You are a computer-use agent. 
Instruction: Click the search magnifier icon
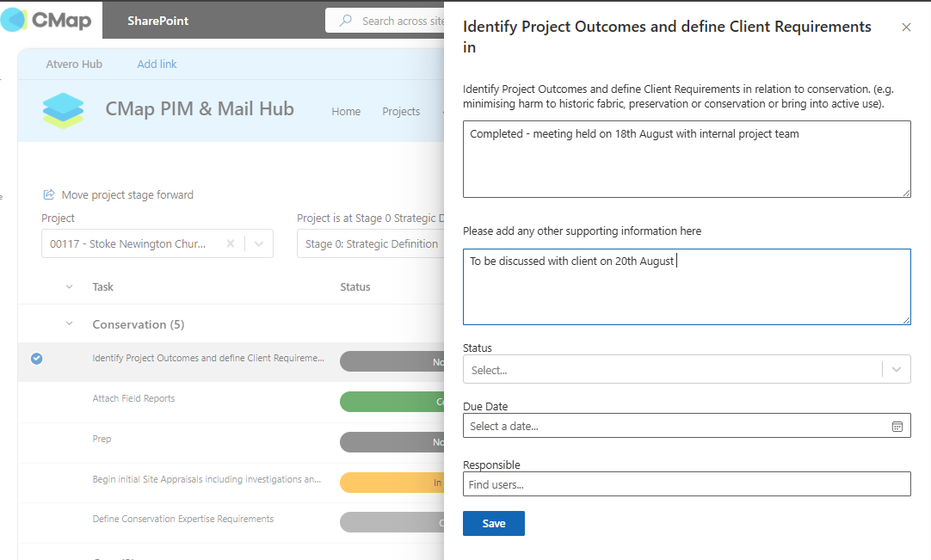(x=345, y=21)
